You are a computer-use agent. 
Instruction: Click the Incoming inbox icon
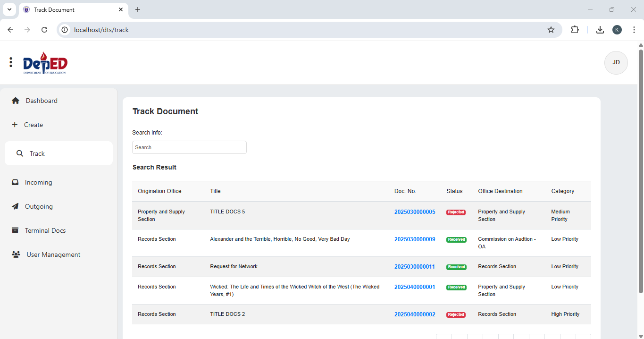point(15,182)
